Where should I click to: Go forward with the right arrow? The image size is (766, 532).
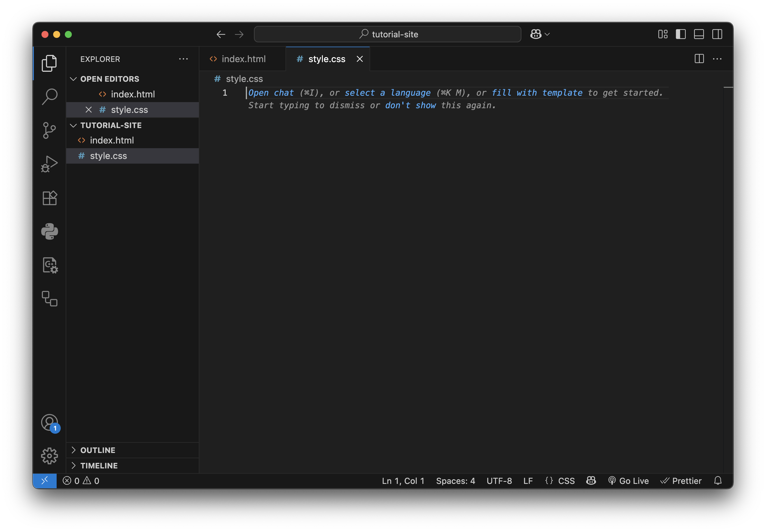tap(239, 34)
